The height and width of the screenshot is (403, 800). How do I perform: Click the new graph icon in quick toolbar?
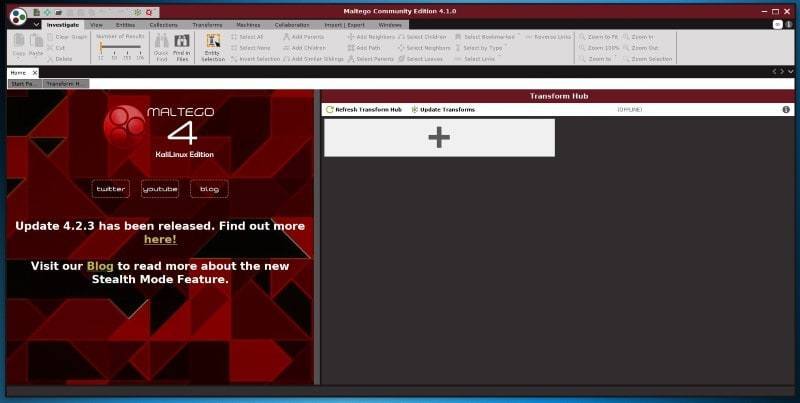(x=37, y=11)
